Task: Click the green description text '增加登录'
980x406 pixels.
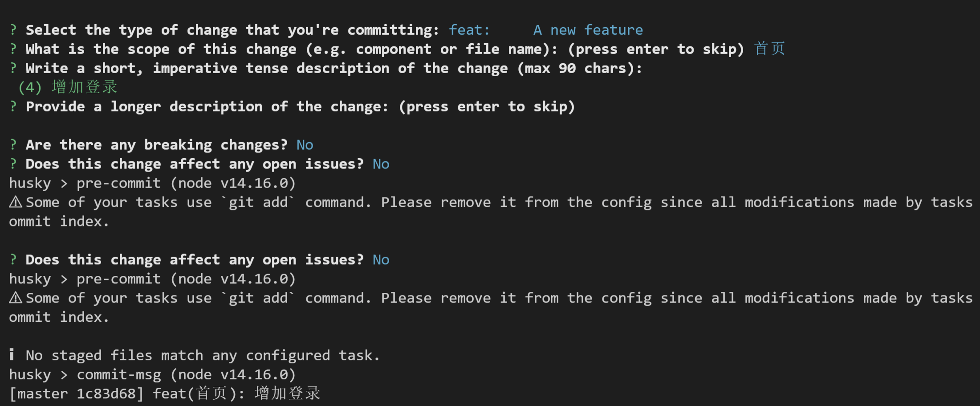Action: pos(85,87)
